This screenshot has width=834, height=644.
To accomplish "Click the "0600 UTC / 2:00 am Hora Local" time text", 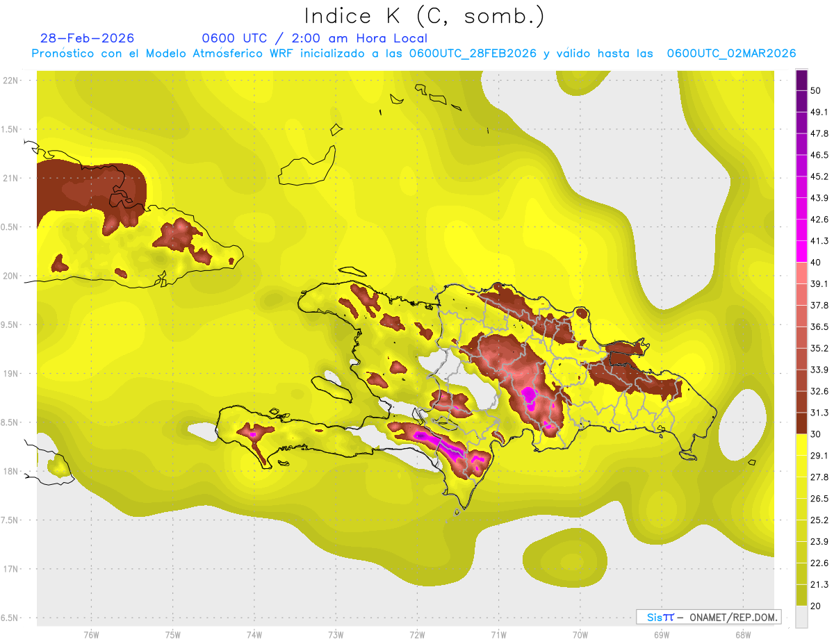I will [315, 38].
